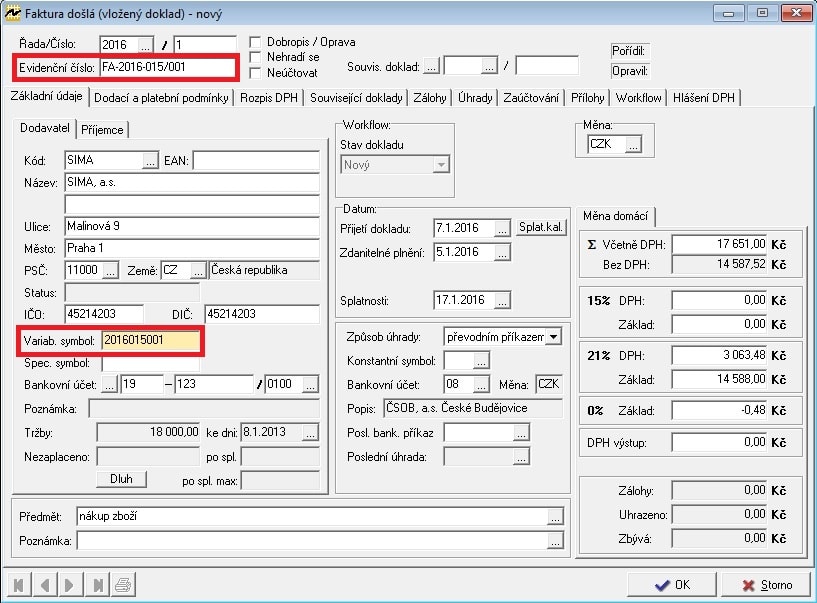Click the Název field SIMA, a.s.
The width and height of the screenshot is (817, 603).
click(x=192, y=183)
